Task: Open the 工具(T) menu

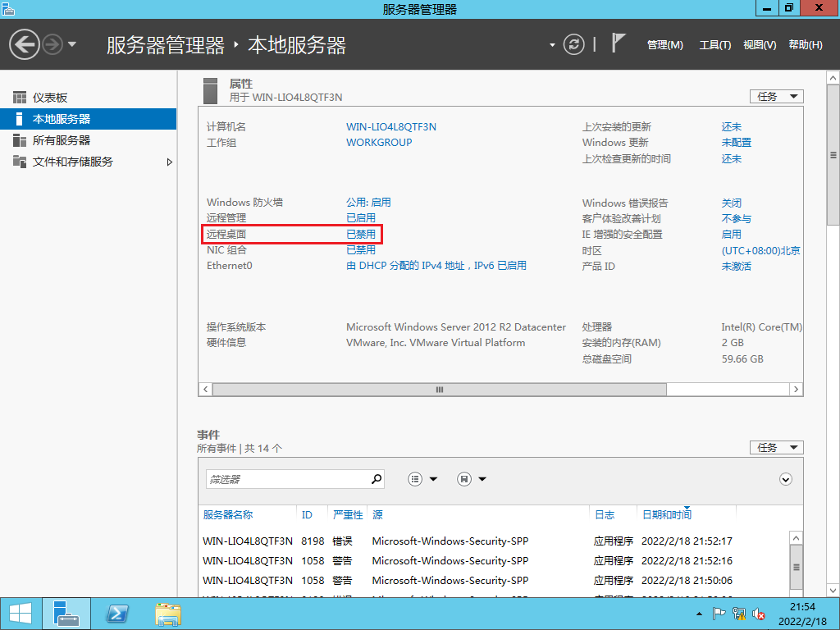Action: tap(715, 45)
